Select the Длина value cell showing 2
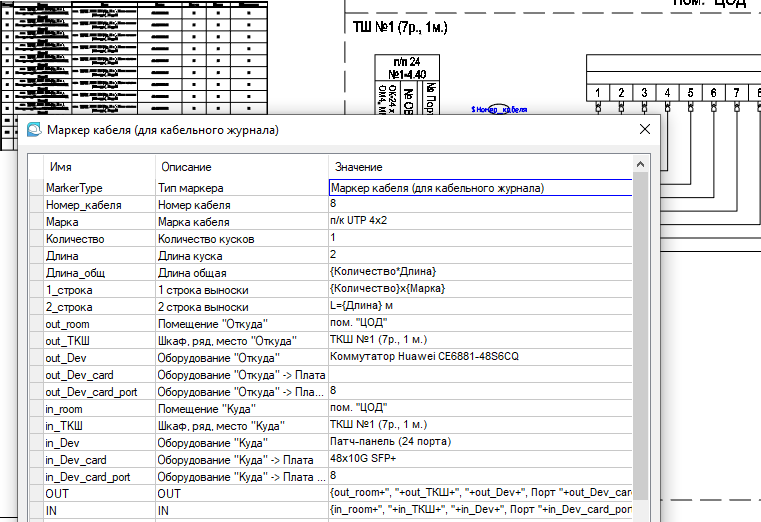Viewport: 761px width, 522px height. coord(480,255)
